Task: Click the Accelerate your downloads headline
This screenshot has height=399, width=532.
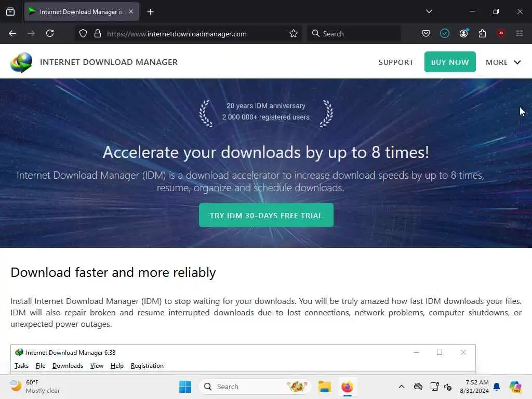Action: tap(266, 152)
